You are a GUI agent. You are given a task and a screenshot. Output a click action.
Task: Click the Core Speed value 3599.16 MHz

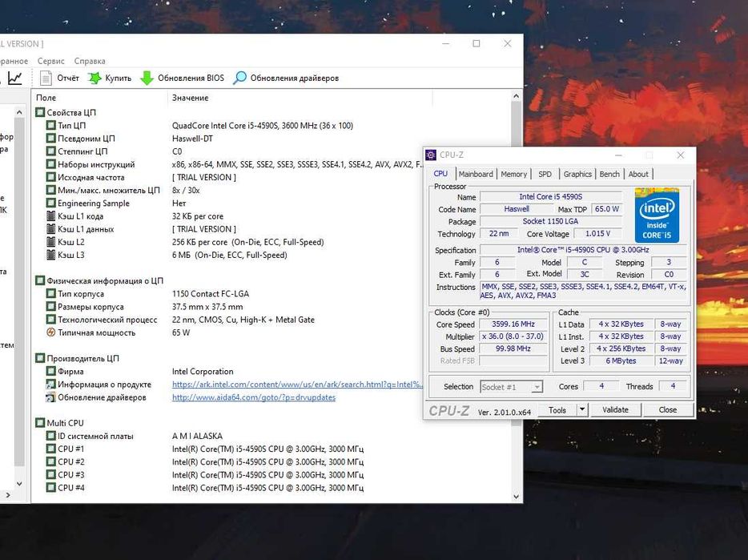pos(513,324)
